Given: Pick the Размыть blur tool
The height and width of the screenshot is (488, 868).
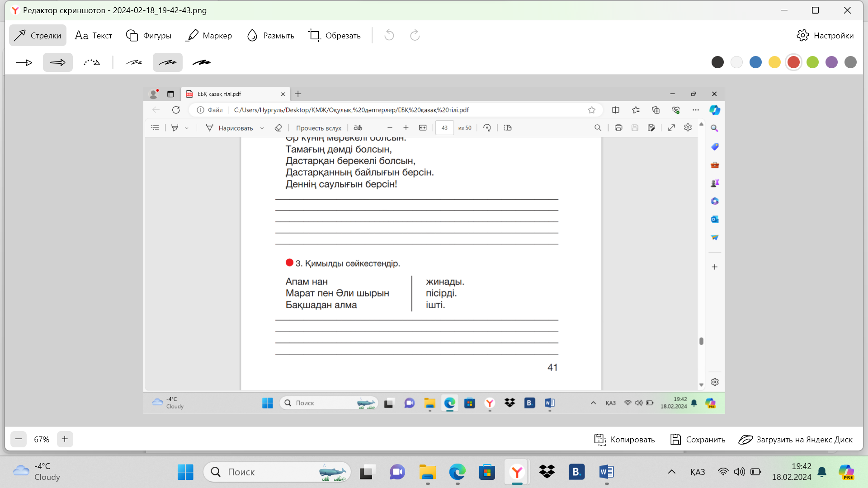Looking at the screenshot, I should click(x=270, y=35).
